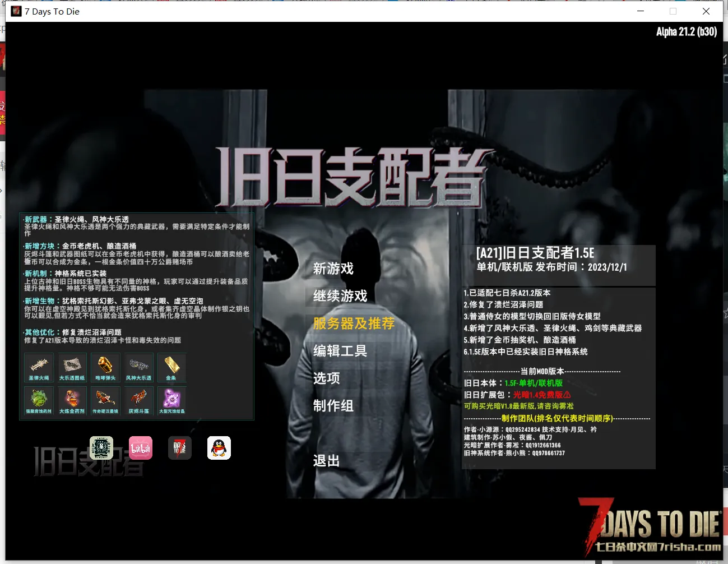Click the 大乐透图纸 blueprint icon
The height and width of the screenshot is (564, 728).
[x=72, y=368]
